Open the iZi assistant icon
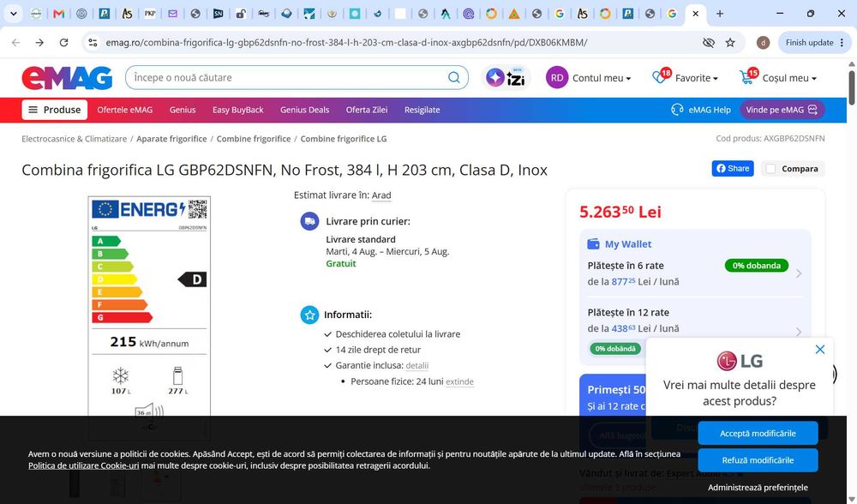 (506, 78)
